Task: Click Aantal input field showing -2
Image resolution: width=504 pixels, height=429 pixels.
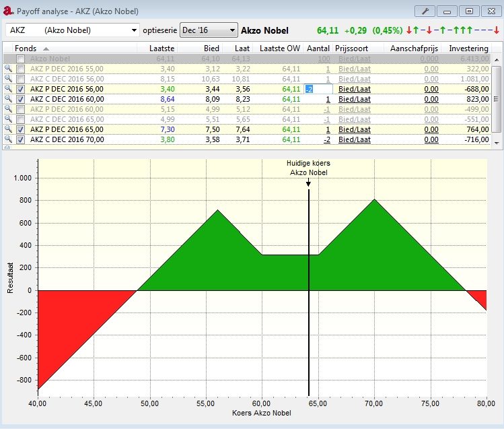Action: (318, 89)
